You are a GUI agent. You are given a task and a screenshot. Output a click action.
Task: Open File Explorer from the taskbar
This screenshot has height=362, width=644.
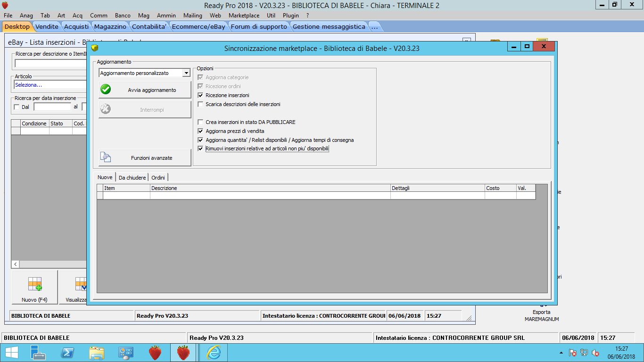(x=97, y=353)
